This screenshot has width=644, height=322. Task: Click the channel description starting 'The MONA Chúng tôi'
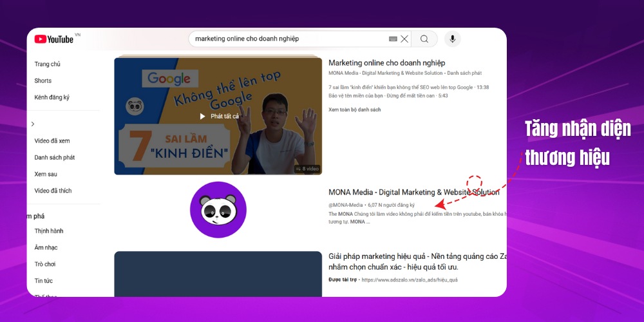(418, 218)
